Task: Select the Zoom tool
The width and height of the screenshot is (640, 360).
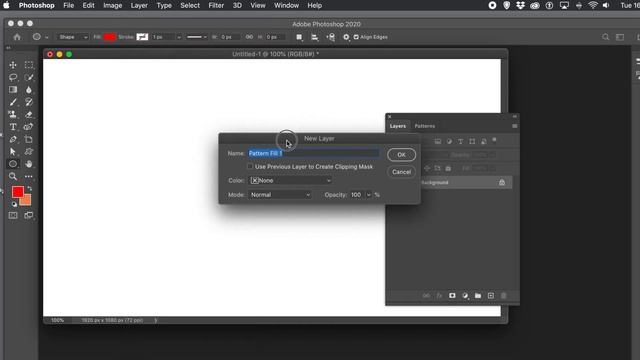Action: point(13,176)
